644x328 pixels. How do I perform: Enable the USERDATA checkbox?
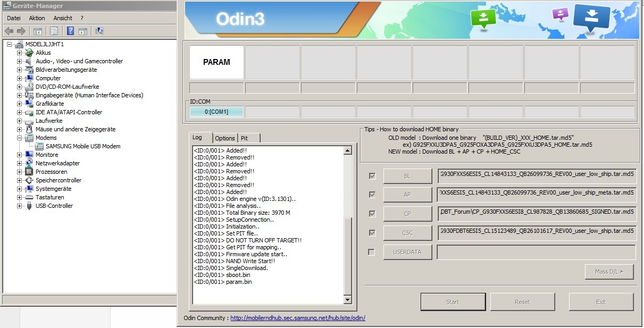point(372,252)
